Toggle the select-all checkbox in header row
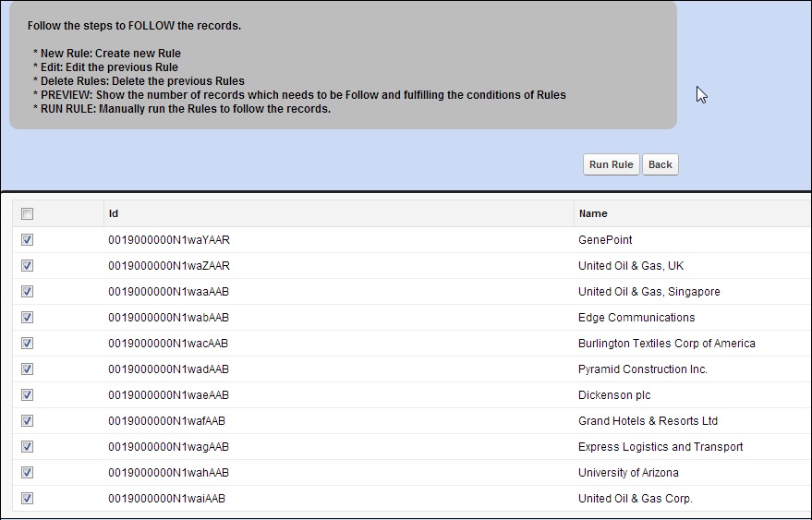Image resolution: width=812 pixels, height=520 pixels. pos(27,214)
